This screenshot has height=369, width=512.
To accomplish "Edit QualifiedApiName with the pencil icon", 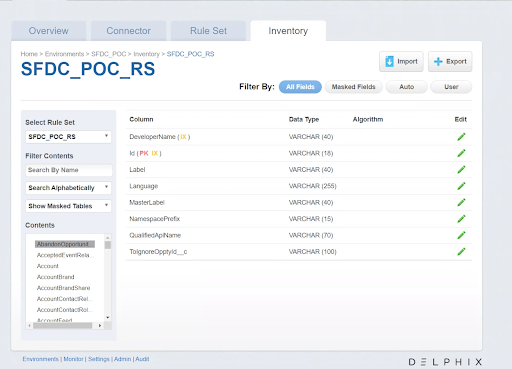I will click(x=461, y=235).
